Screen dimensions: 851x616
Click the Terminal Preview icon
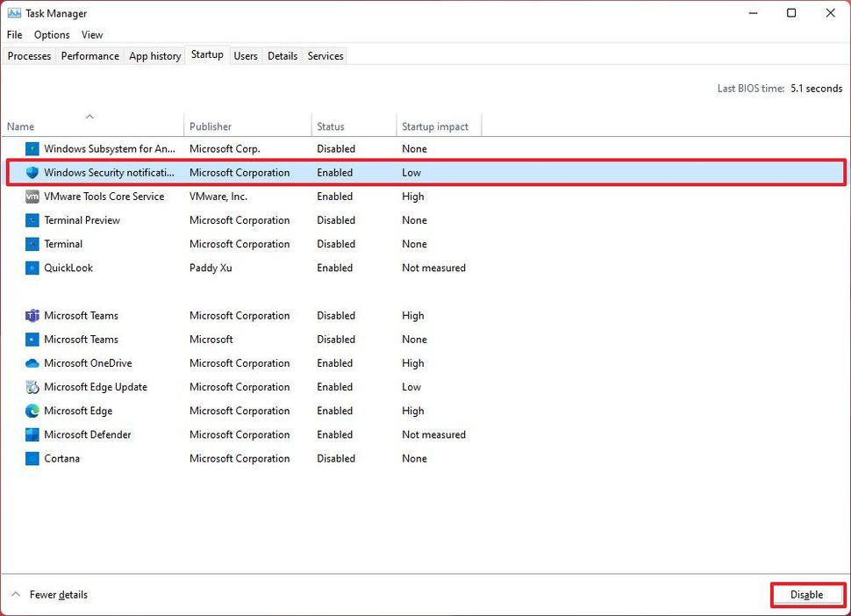[32, 220]
